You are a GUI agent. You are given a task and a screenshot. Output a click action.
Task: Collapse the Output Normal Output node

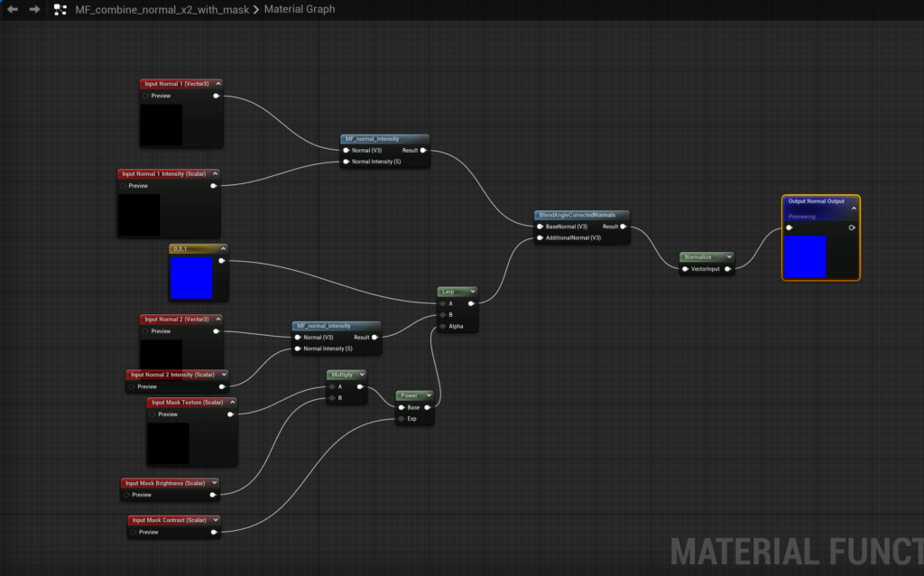(x=854, y=209)
